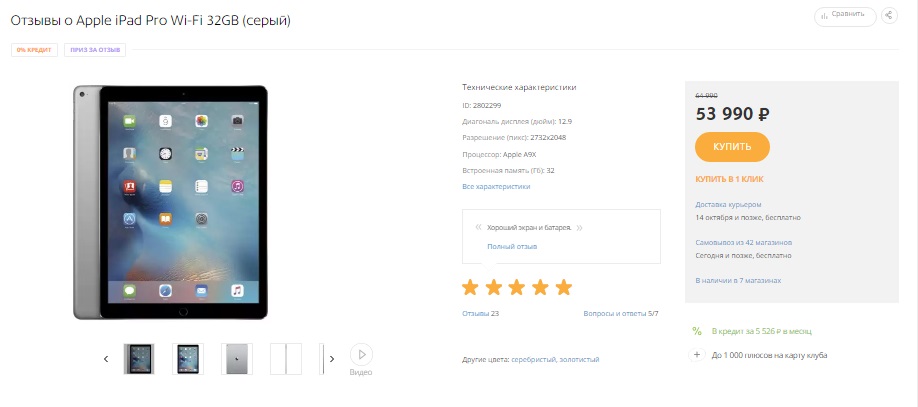Show next thumbnails with right arrow
Image resolution: width=918 pixels, height=407 pixels.
click(332, 359)
